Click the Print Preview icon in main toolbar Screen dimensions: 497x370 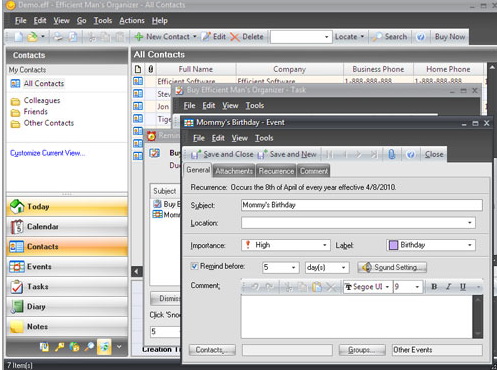tap(72, 37)
